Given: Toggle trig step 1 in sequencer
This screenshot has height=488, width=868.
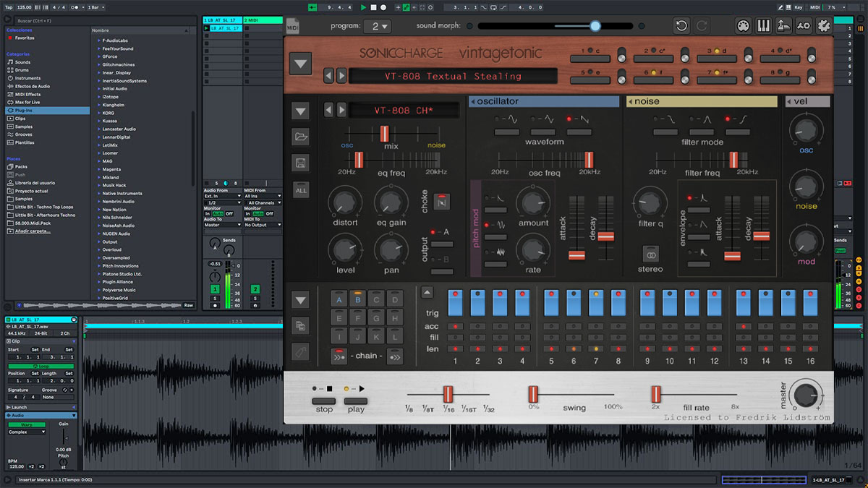Looking at the screenshot, I should pos(455,302).
